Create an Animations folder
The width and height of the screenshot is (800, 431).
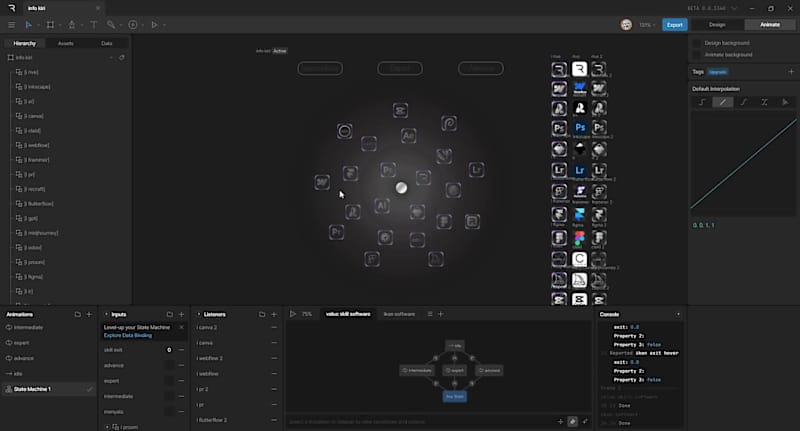(x=78, y=314)
